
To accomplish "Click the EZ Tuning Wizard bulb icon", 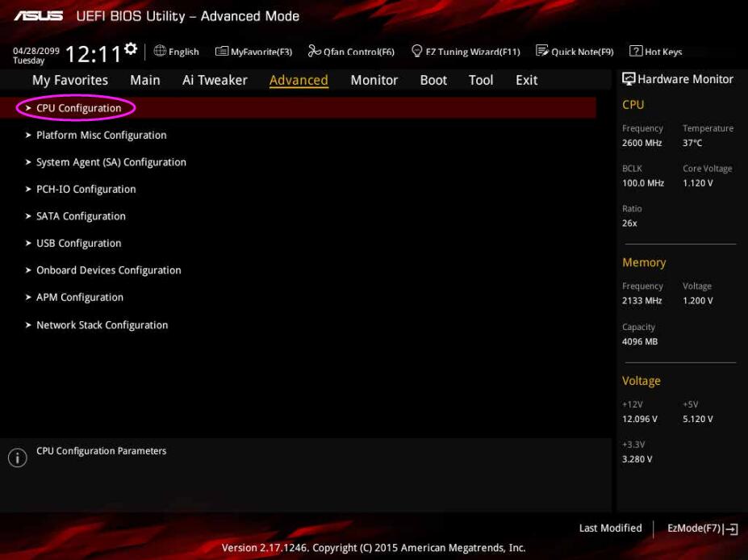I will click(416, 51).
